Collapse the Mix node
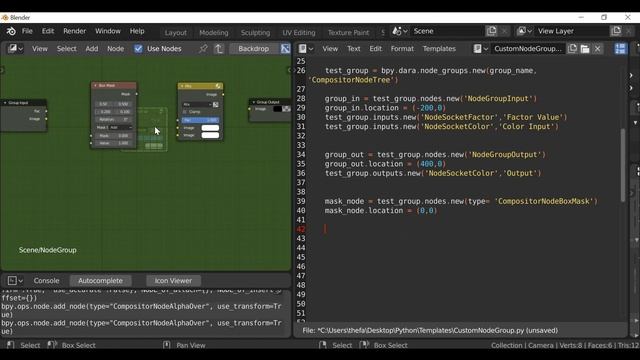This screenshot has width=640, height=360. tap(182, 86)
